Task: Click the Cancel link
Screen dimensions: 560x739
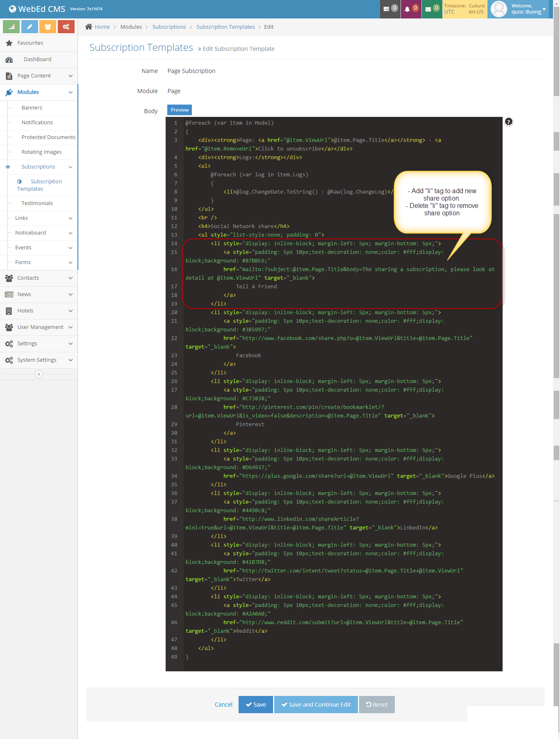Action: (223, 705)
